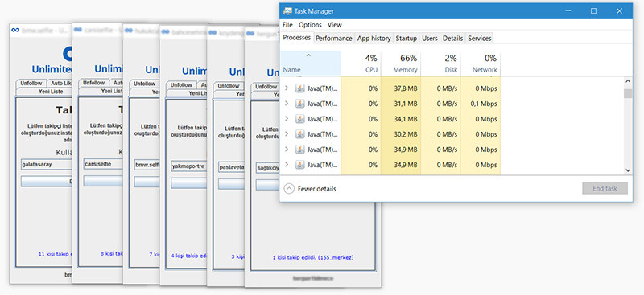Expand the Java process using 34,1 MB

pos(287,119)
